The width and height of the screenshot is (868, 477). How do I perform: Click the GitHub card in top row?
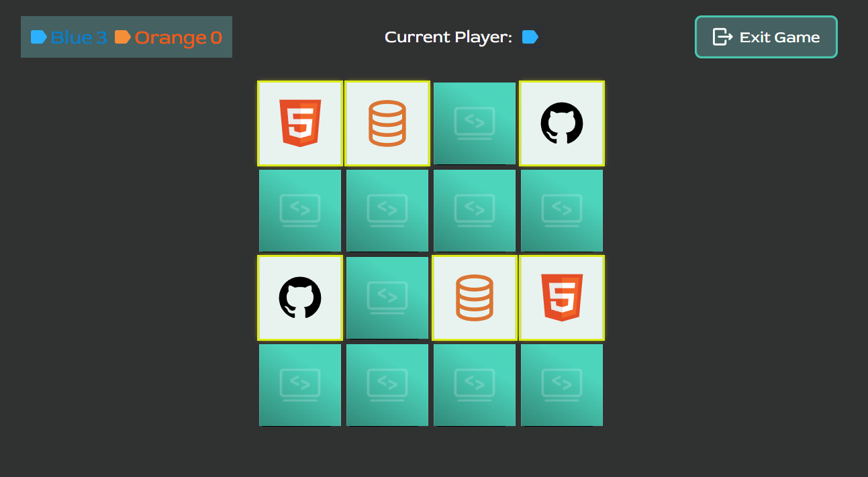pyautogui.click(x=562, y=123)
